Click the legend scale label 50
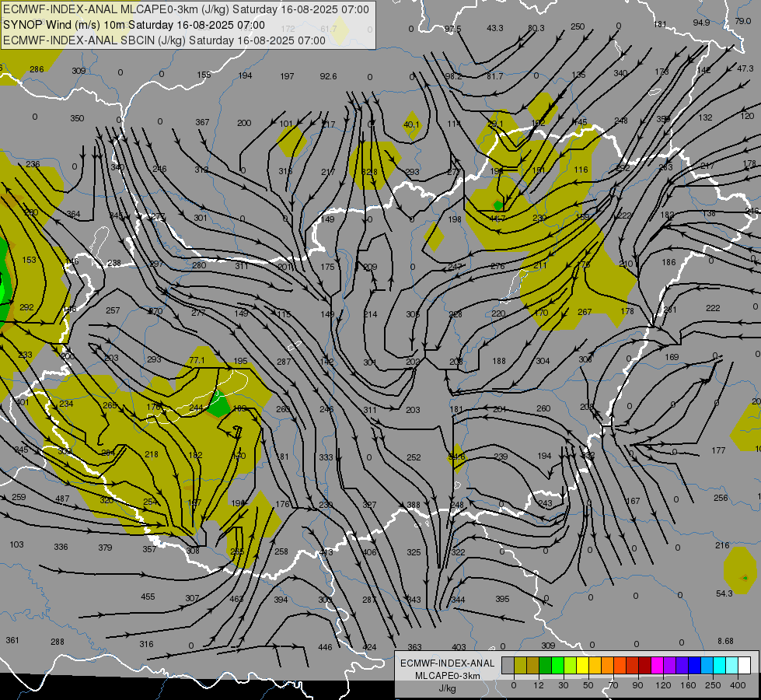 pos(588,685)
